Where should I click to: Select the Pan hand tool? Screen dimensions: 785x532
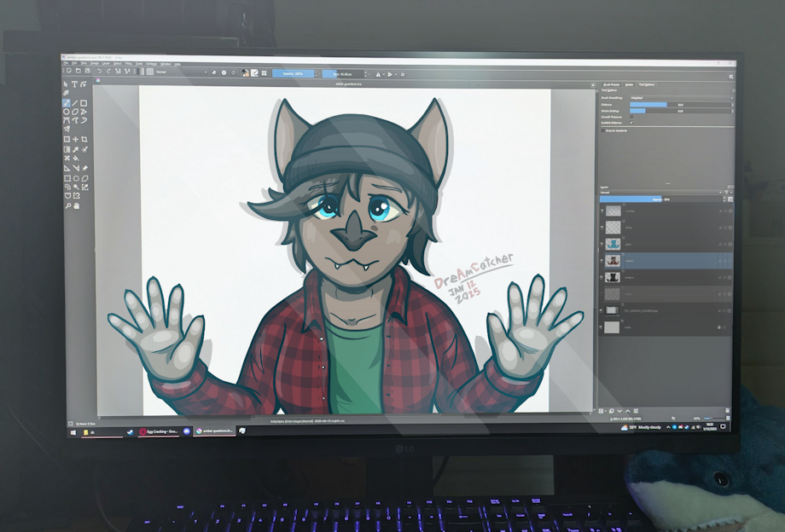[77, 205]
